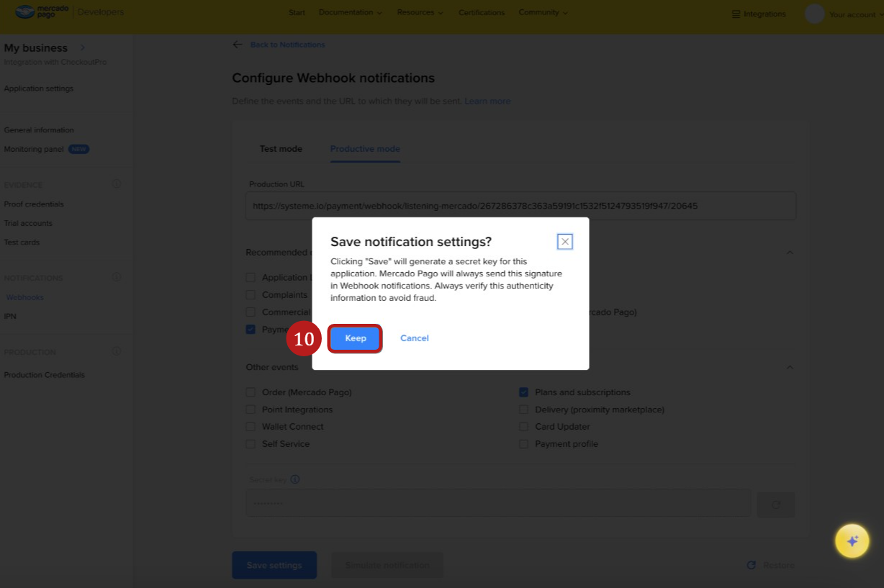This screenshot has height=588, width=884.
Task: Toggle the Self Service checkbox
Action: pos(251,444)
